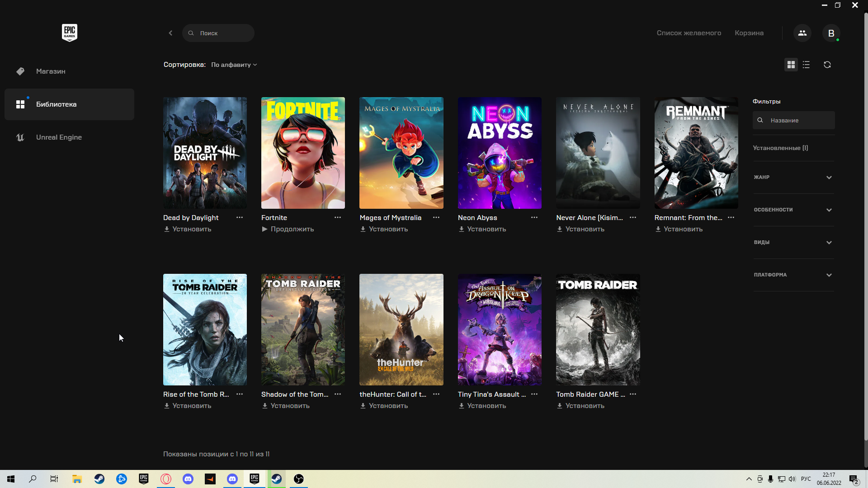Screen dimensions: 868x488
Task: Click the vertical scrollbar
Action: pyautogui.click(x=866, y=226)
